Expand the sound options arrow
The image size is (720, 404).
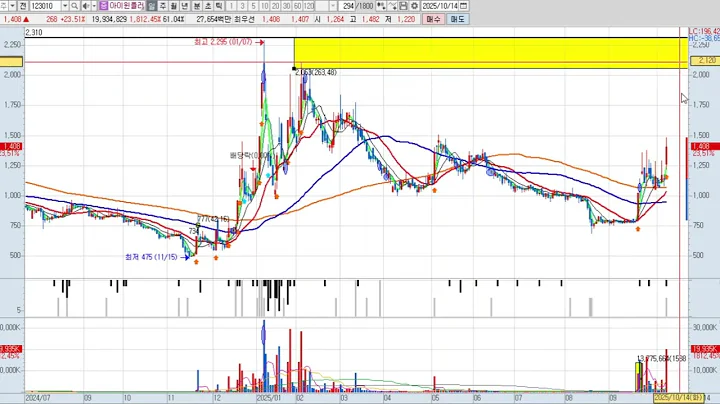[x=94, y=6]
